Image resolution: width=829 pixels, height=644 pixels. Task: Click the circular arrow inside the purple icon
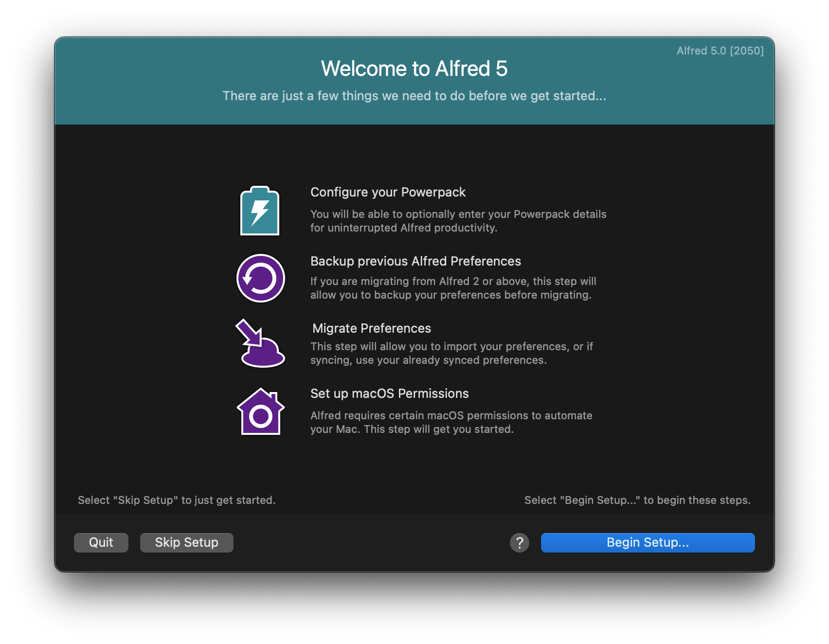261,278
